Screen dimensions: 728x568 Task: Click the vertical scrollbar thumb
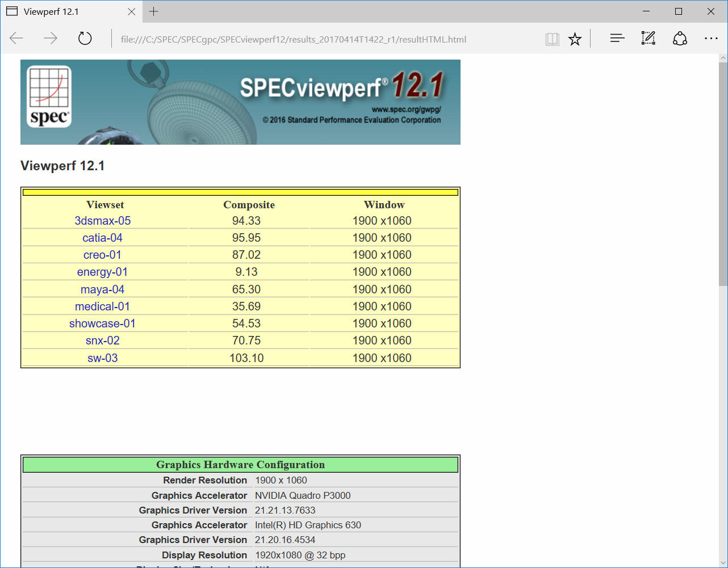(x=723, y=174)
